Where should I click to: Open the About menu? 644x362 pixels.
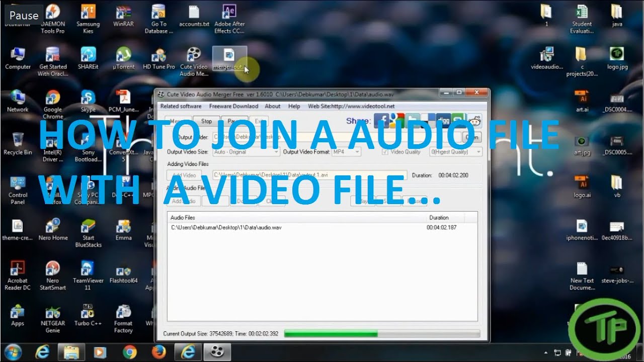[x=273, y=107]
